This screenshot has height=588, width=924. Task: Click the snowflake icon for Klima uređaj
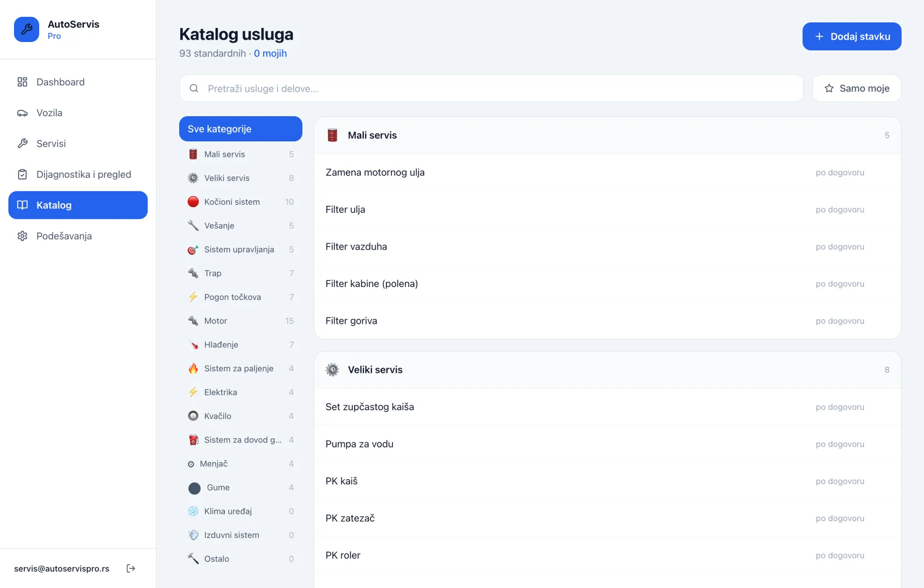(193, 511)
